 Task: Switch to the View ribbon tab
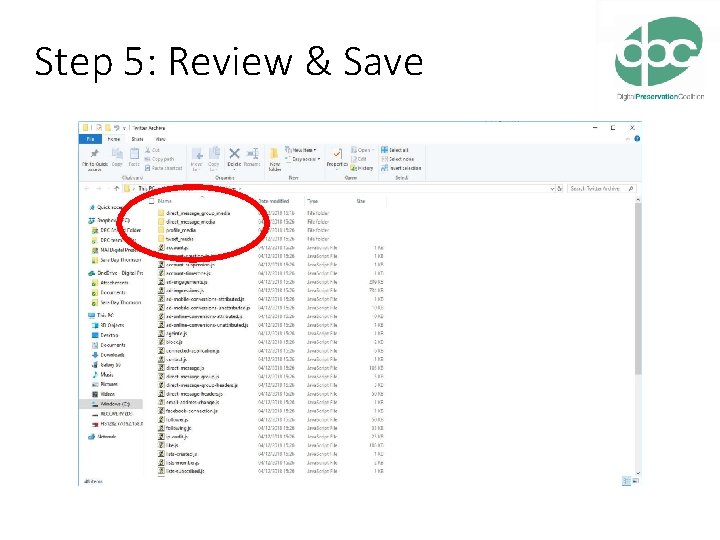pos(160,139)
